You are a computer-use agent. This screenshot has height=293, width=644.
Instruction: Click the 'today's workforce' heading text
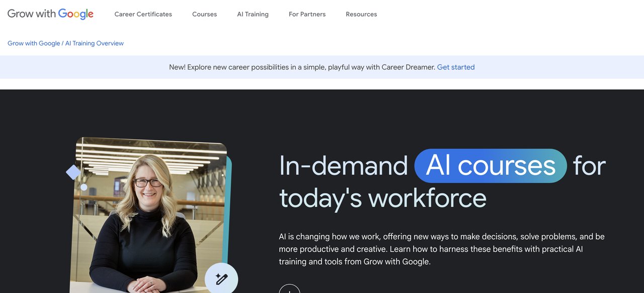click(x=383, y=197)
